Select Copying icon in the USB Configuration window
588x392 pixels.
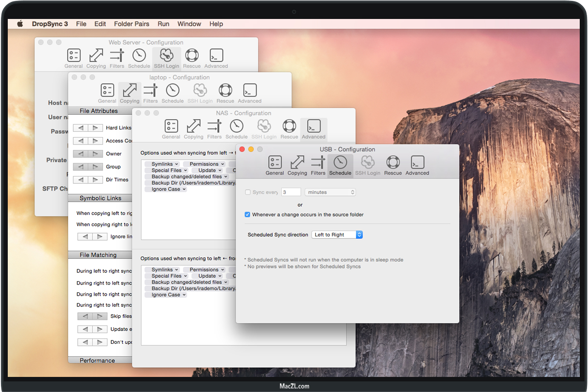click(297, 165)
